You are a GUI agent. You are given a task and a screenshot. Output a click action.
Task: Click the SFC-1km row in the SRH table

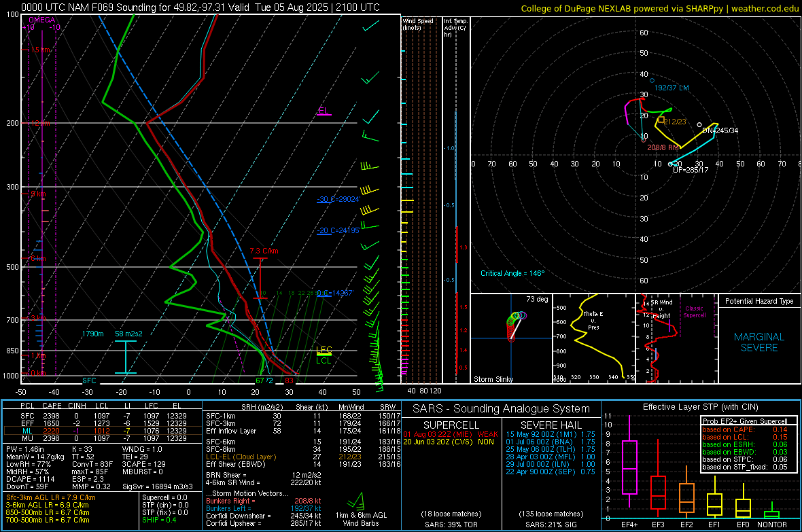pyautogui.click(x=302, y=416)
